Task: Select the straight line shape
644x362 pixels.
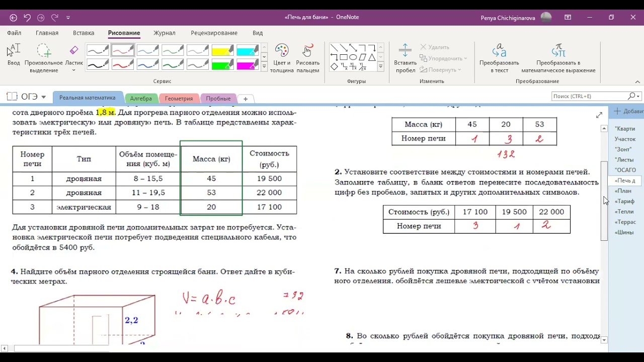Action: (x=334, y=48)
